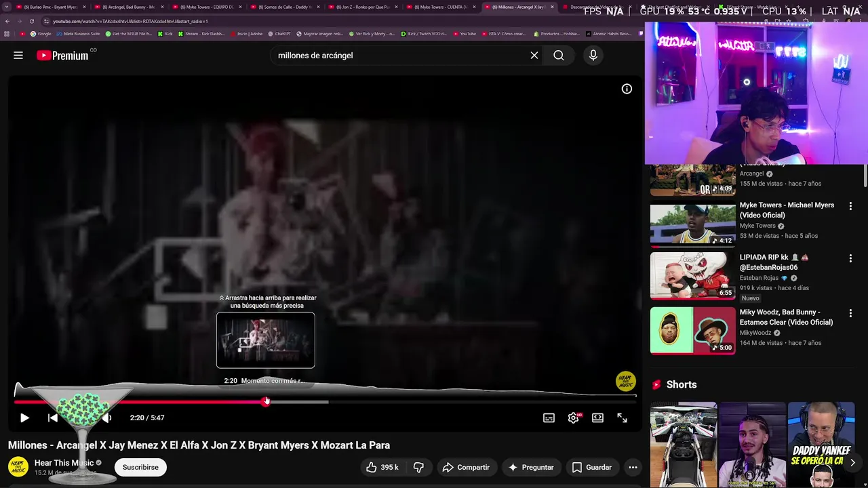The height and width of the screenshot is (488, 868).
Task: Click the video title Millones - Arcangel
Action: point(199,445)
